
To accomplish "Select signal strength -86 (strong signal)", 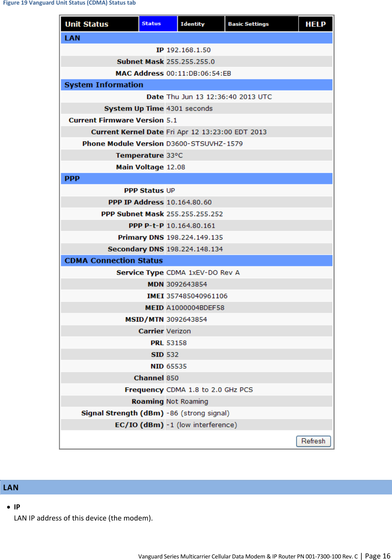I will (x=198, y=413).
